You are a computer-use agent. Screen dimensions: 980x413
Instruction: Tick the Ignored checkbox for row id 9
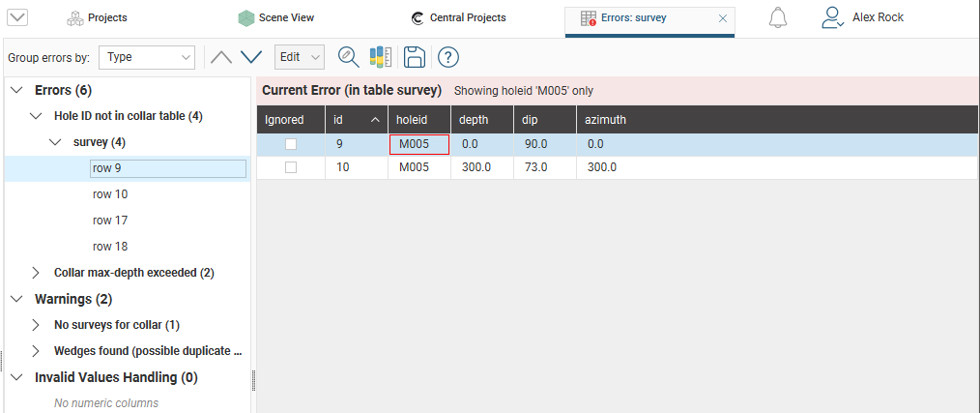[x=291, y=144]
